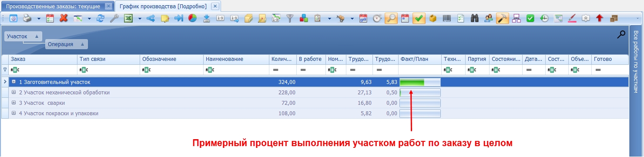The height and width of the screenshot is (157, 644).
Task: Sort by the Наименование column header
Action: tap(236, 59)
